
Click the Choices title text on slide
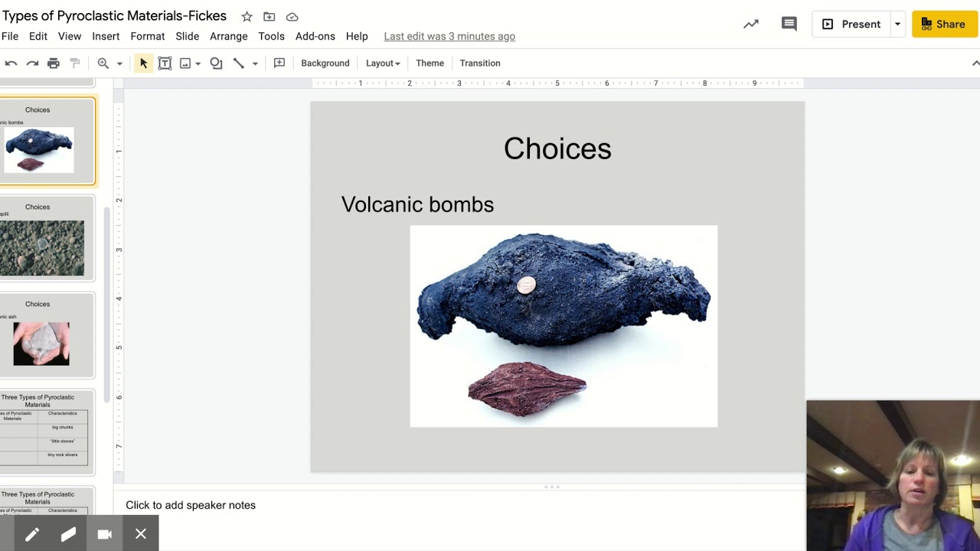[557, 148]
